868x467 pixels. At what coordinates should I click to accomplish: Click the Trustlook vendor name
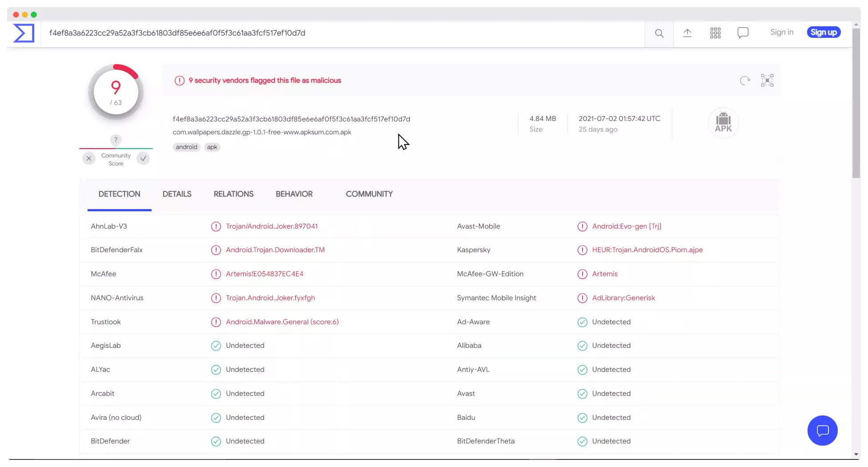pos(106,322)
